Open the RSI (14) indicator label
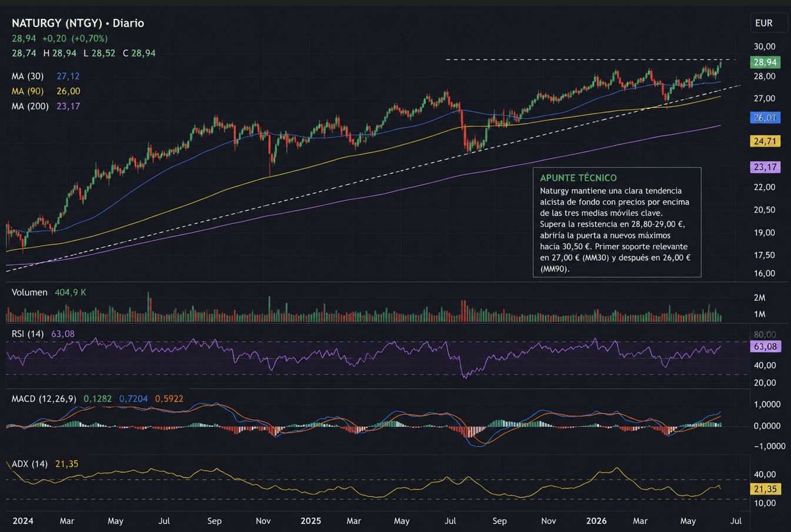791x532 pixels. tap(28, 334)
